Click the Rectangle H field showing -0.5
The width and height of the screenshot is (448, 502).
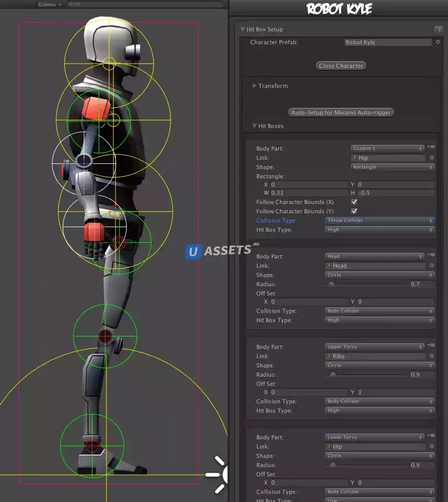pos(396,193)
